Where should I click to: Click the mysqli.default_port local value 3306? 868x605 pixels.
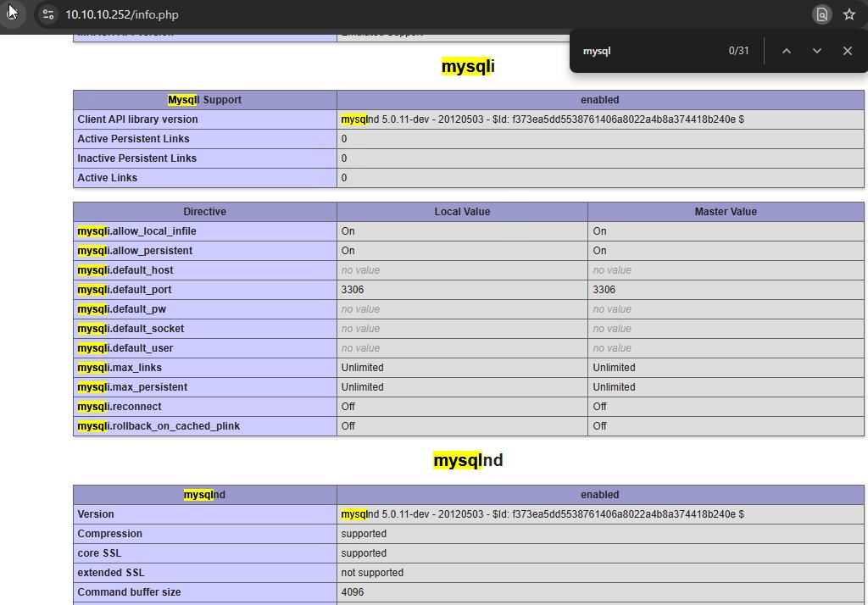point(353,290)
